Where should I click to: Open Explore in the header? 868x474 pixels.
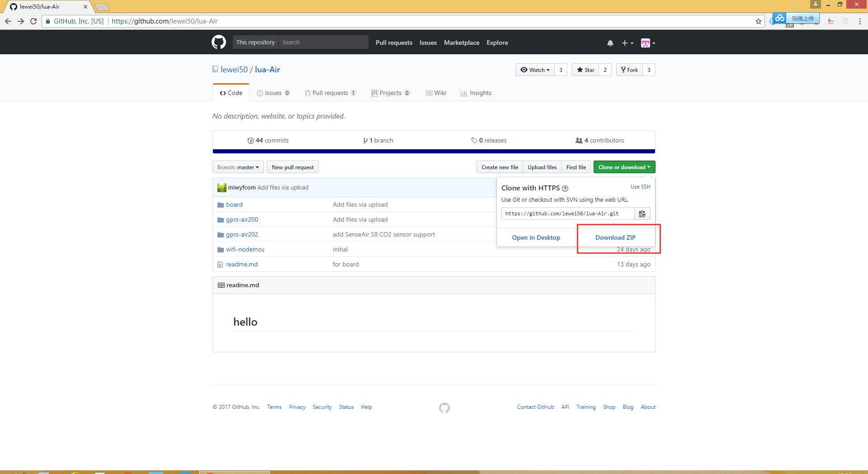pyautogui.click(x=497, y=43)
